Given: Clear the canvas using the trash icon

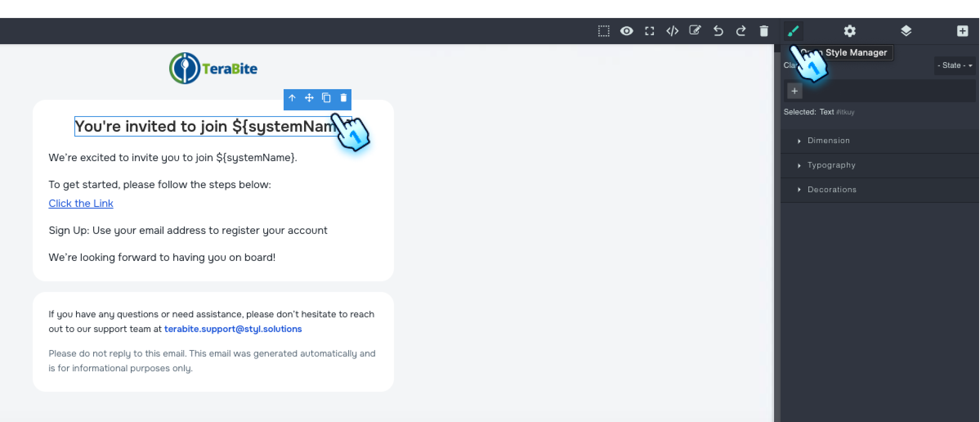Looking at the screenshot, I should click(x=764, y=31).
